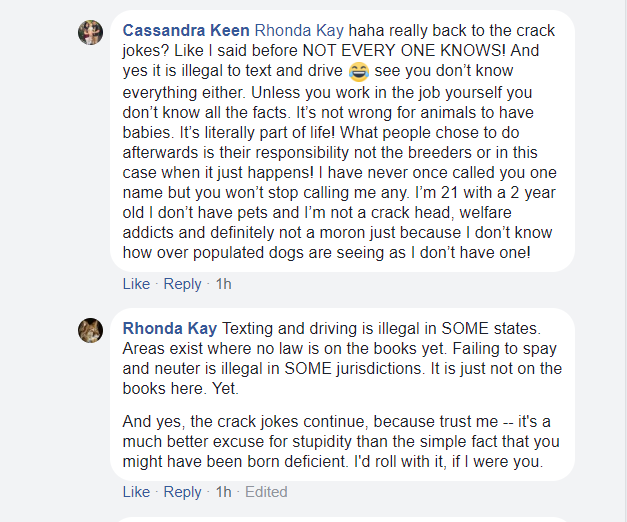Click 'books here. Yet.' in Rhonda's comment

180,389
